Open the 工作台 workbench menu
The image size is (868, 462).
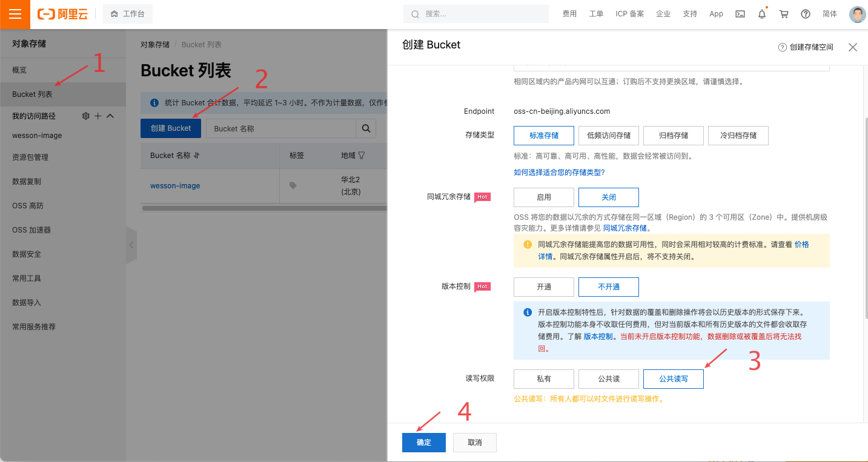pos(127,13)
